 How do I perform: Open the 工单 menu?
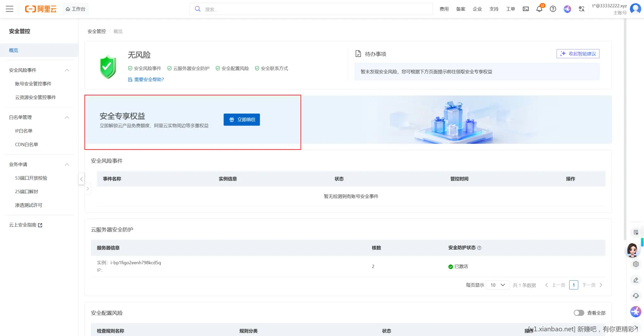(510, 9)
